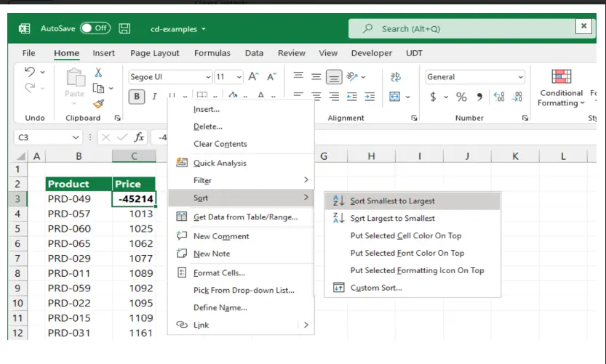
Task: Click New Comment in context menu
Action: pos(241,236)
